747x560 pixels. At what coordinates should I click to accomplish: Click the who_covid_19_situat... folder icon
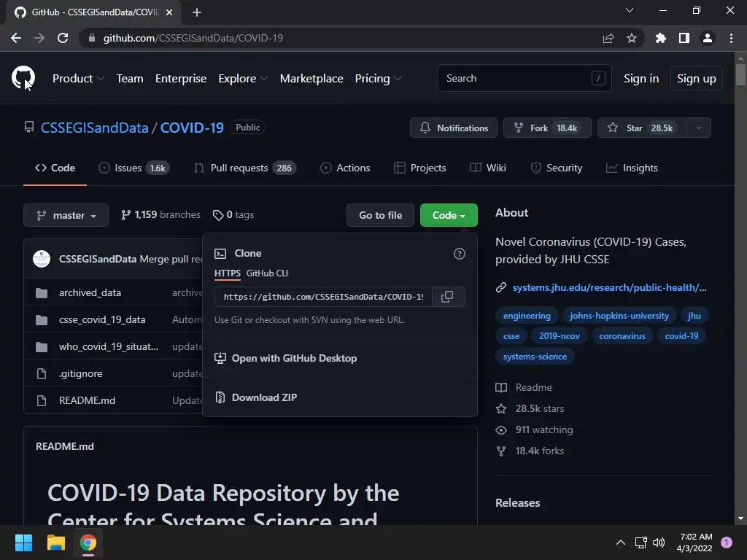(42, 346)
